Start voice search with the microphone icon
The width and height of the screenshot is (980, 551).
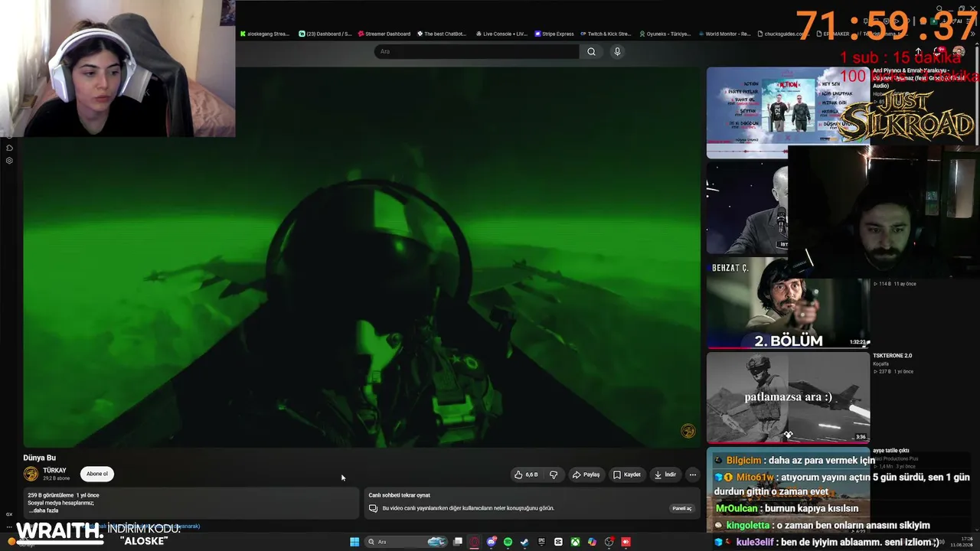[617, 51]
